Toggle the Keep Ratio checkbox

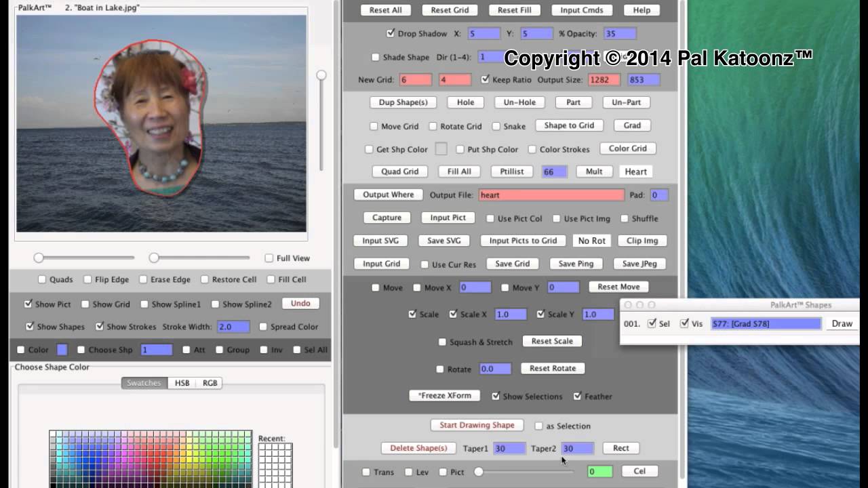pyautogui.click(x=485, y=79)
